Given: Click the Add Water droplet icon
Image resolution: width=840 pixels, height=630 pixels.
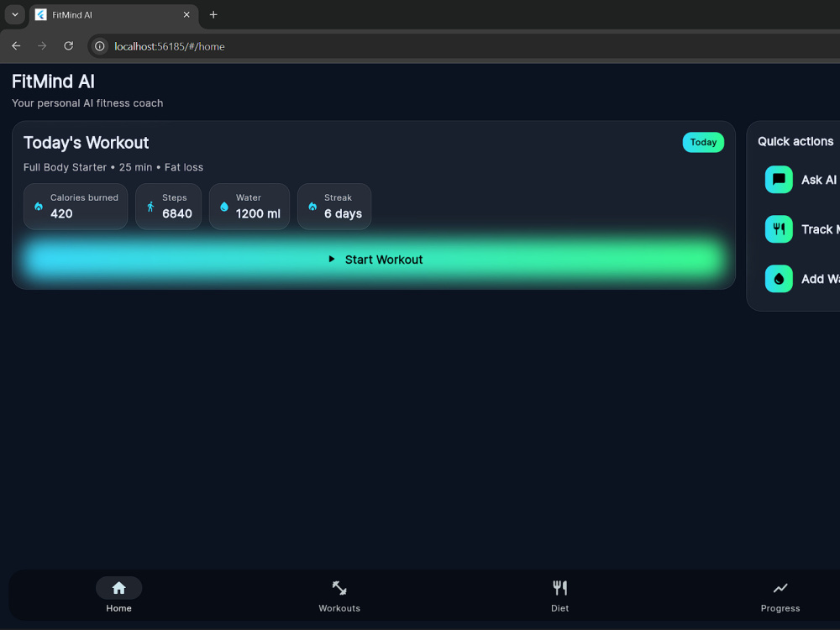Looking at the screenshot, I should click(x=779, y=279).
